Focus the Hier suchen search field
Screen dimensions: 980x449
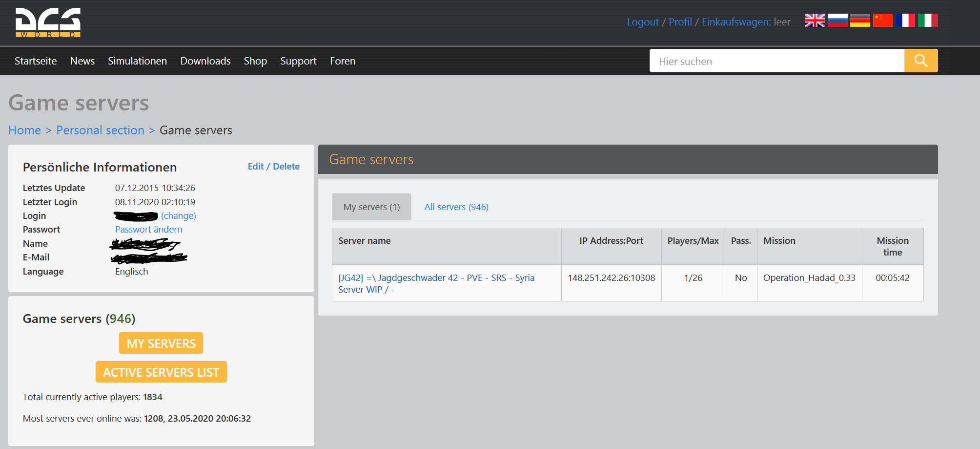(777, 61)
